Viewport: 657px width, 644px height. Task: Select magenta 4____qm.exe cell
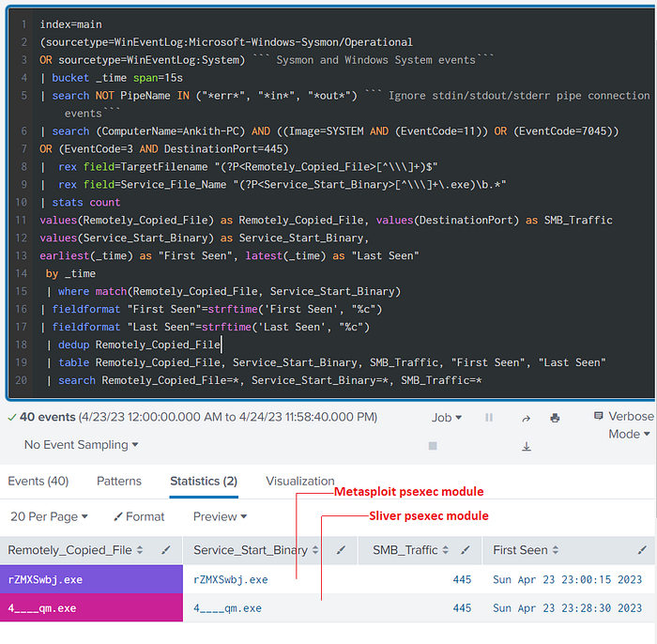(91, 608)
